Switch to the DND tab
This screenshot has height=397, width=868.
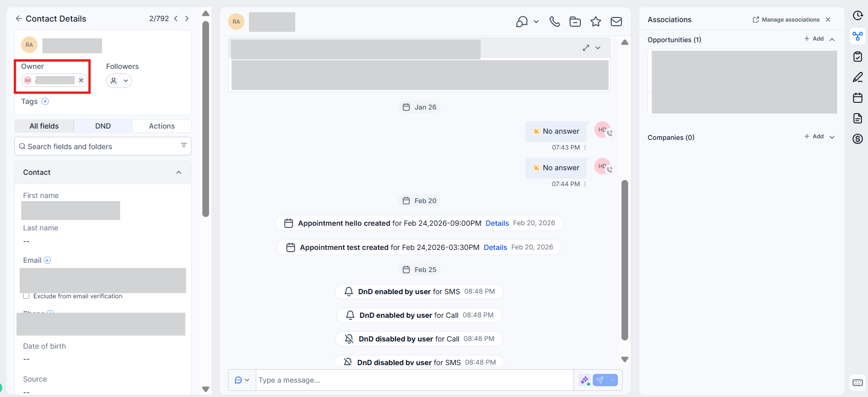tap(103, 126)
